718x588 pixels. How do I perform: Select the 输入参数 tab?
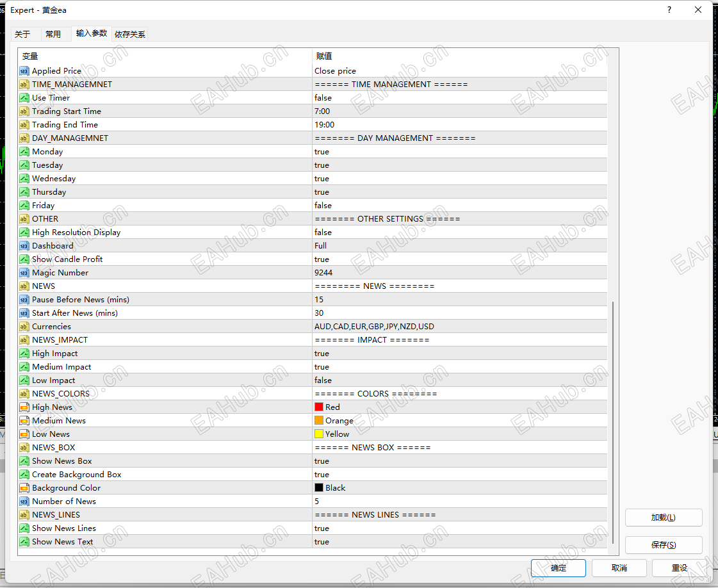92,33
